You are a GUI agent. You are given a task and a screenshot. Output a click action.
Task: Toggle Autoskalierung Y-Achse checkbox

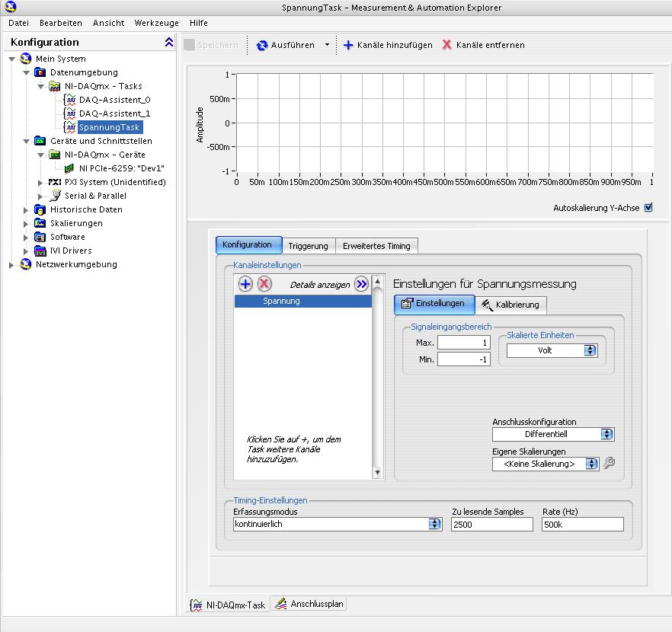648,207
